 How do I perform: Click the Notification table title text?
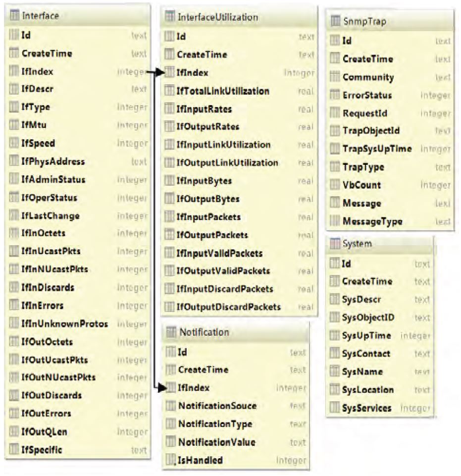click(x=204, y=332)
